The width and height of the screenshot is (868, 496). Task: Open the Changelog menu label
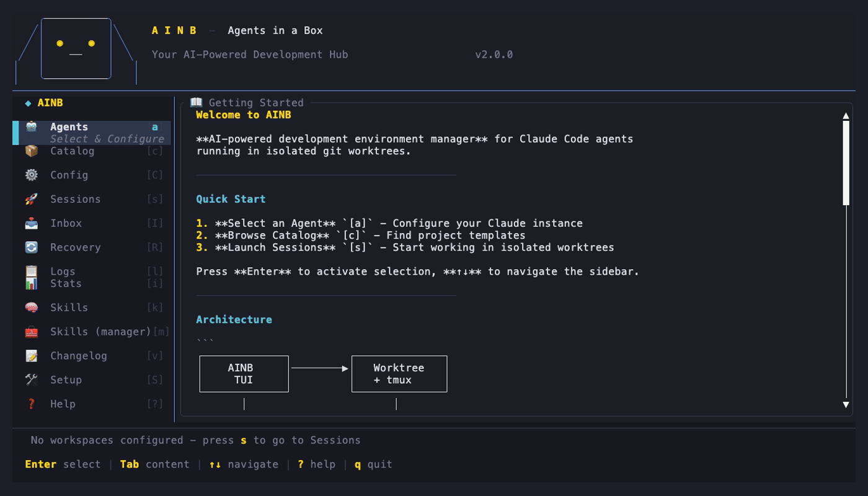coord(79,356)
